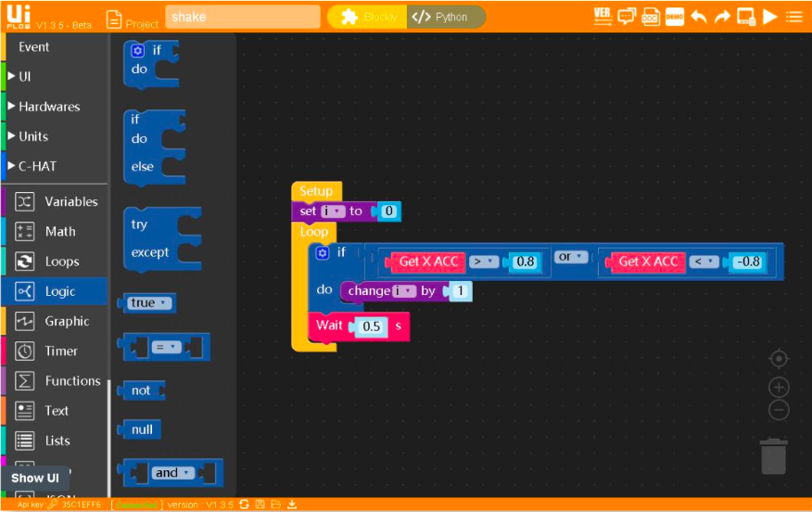Screen dimensions: 812x512
Task: Click the Show UI button
Action: [x=35, y=479]
